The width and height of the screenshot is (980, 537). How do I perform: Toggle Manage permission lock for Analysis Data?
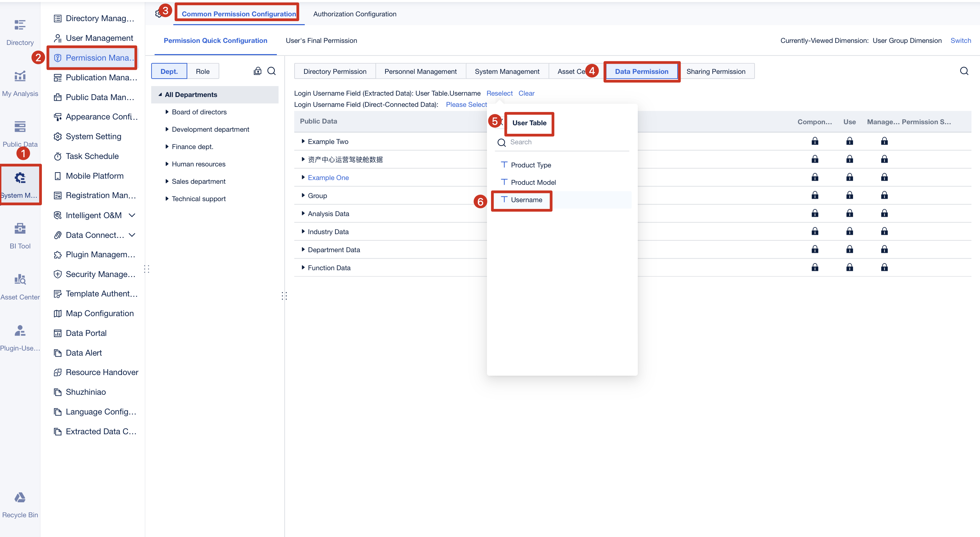[x=884, y=213]
